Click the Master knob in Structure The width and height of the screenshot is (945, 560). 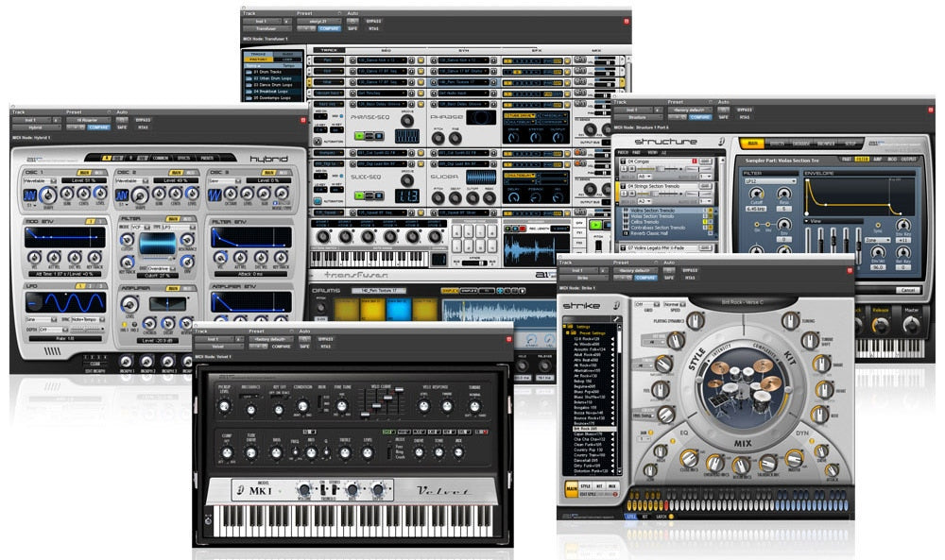[x=911, y=325]
